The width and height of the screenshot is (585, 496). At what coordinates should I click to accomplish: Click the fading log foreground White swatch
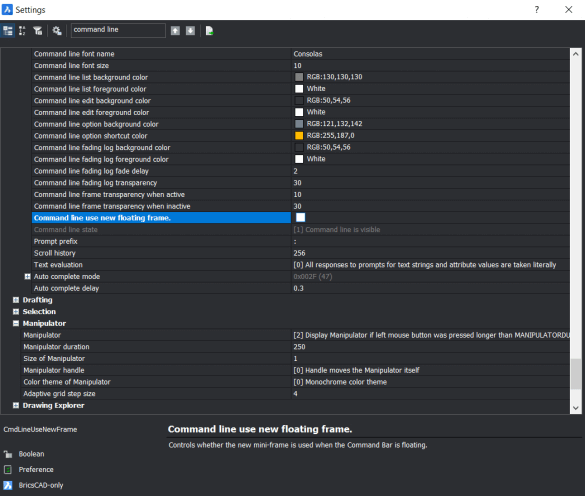pos(299,159)
